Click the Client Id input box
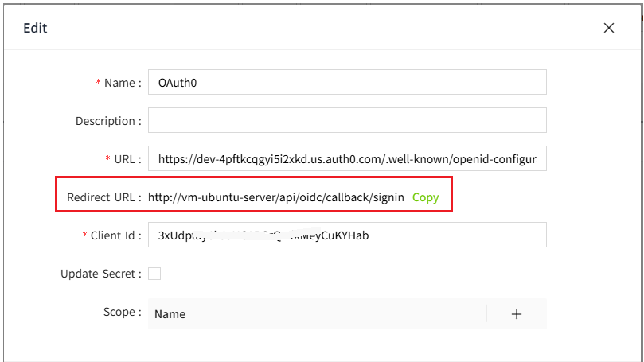 pyautogui.click(x=347, y=235)
